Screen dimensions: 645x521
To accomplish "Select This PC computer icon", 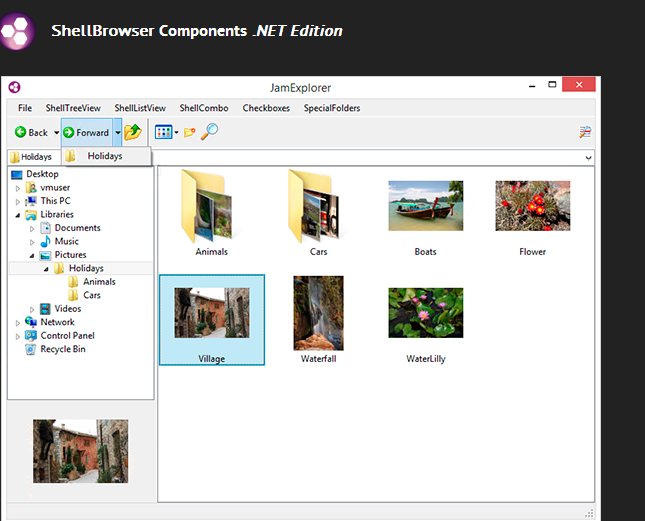I will pos(31,201).
